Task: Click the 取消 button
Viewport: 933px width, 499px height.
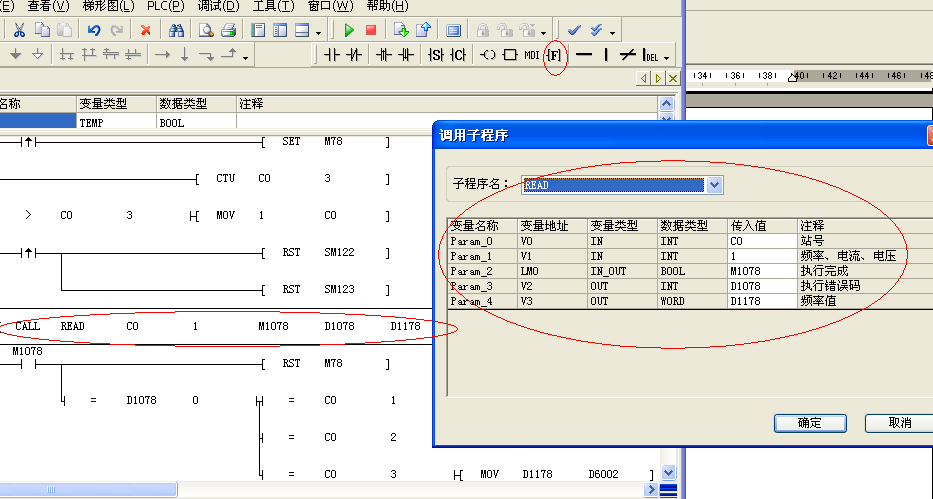Action: click(x=898, y=423)
